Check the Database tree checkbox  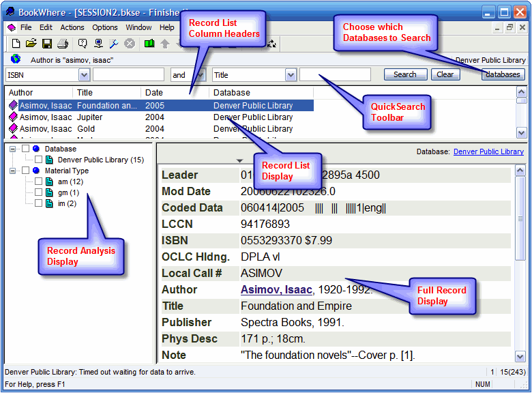coord(25,149)
